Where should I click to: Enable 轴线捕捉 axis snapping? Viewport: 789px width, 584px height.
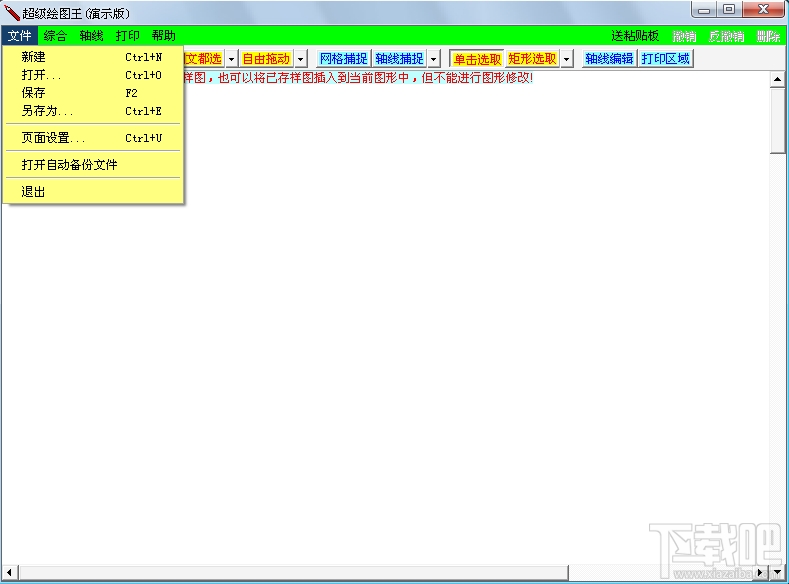tap(399, 59)
